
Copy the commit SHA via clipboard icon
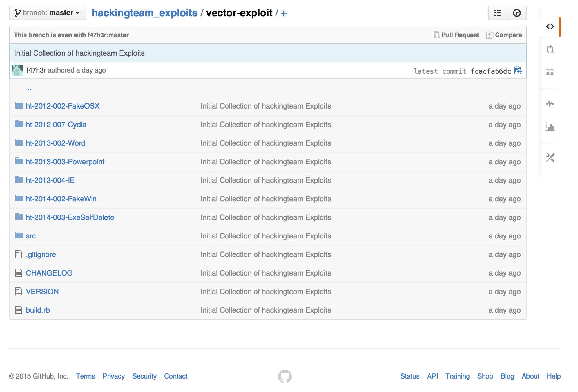point(518,70)
